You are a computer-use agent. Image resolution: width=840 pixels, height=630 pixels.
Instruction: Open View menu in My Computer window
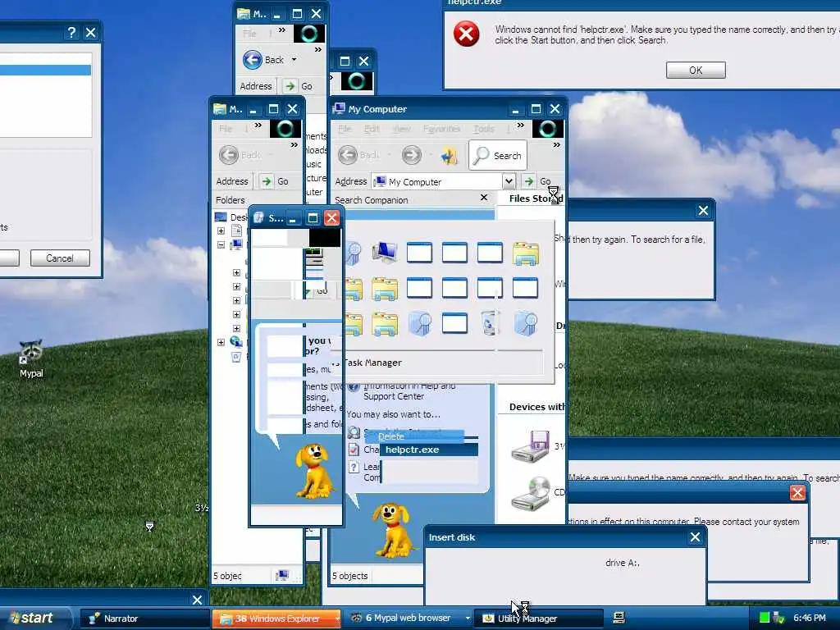(401, 129)
